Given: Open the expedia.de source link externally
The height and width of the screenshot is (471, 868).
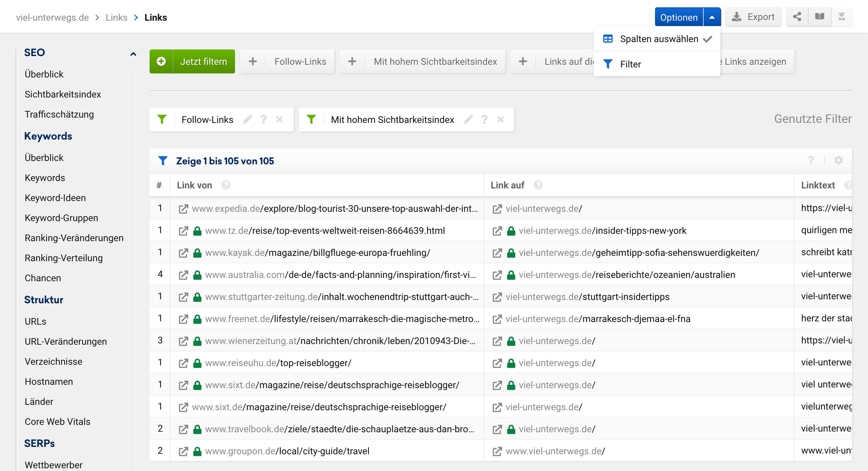Looking at the screenshot, I should pos(183,209).
